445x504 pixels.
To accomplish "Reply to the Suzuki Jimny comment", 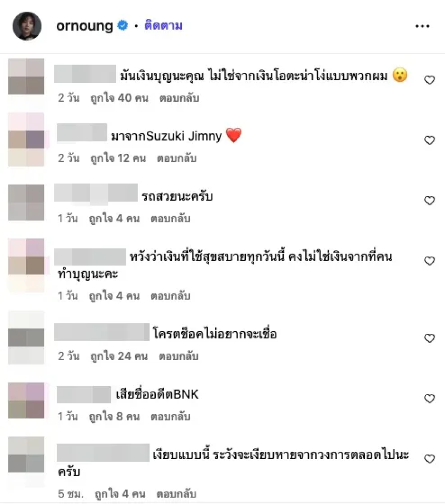I will pyautogui.click(x=177, y=158).
